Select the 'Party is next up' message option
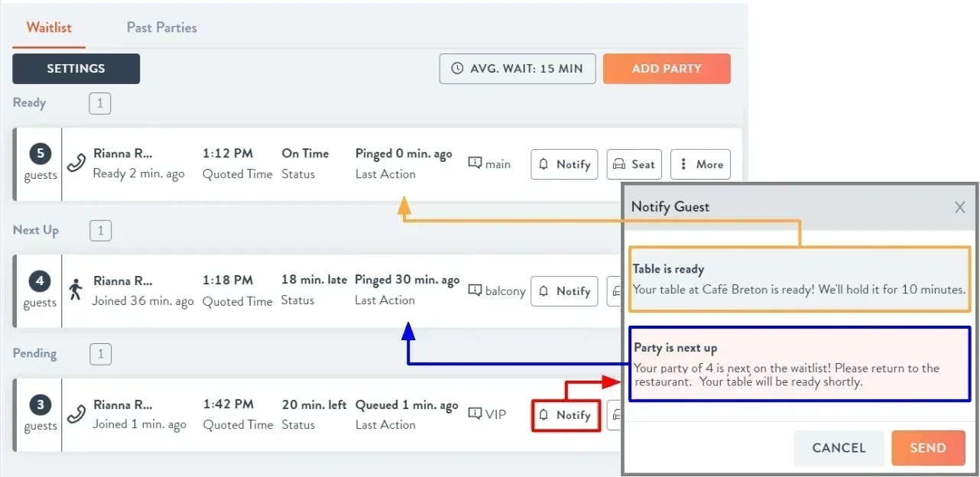Screen dimensions: 980x477 (800, 364)
